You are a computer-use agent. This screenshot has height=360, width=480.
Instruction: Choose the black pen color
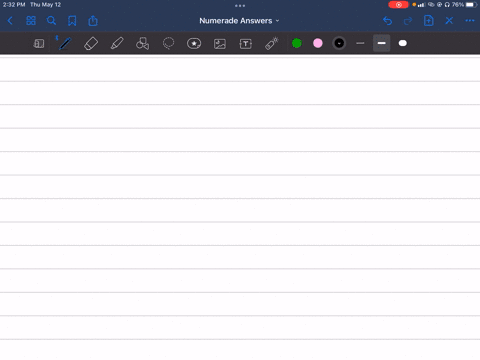click(339, 43)
